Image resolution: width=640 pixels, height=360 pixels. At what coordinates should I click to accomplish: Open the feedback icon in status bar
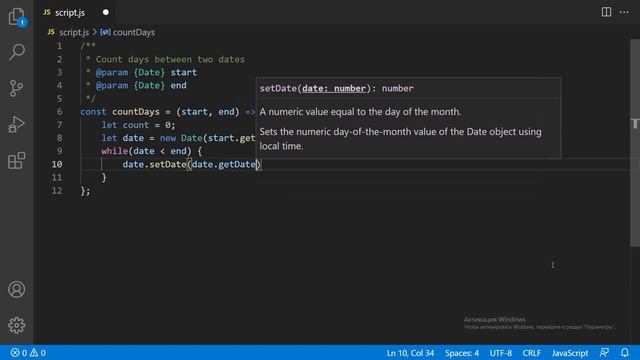[x=604, y=353]
